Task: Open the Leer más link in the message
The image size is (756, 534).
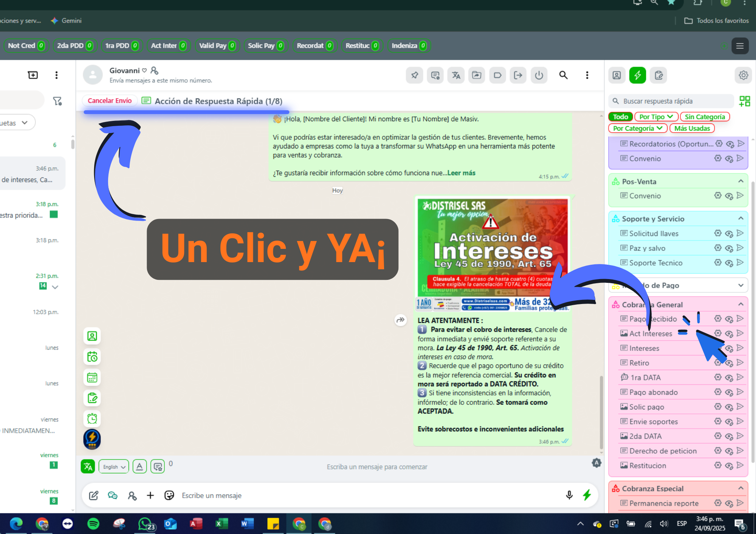Action: click(x=461, y=173)
